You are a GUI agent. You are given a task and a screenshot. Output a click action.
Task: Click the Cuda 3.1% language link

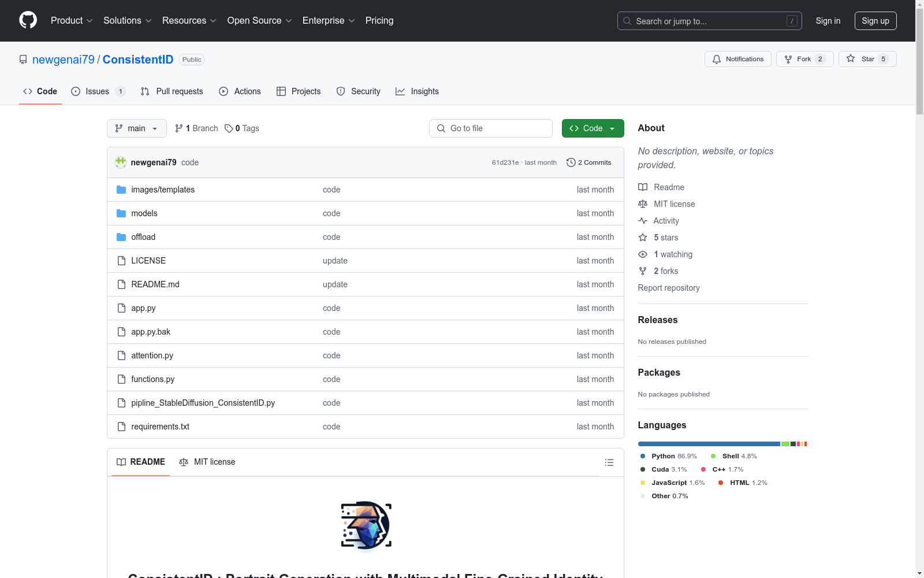point(664,469)
